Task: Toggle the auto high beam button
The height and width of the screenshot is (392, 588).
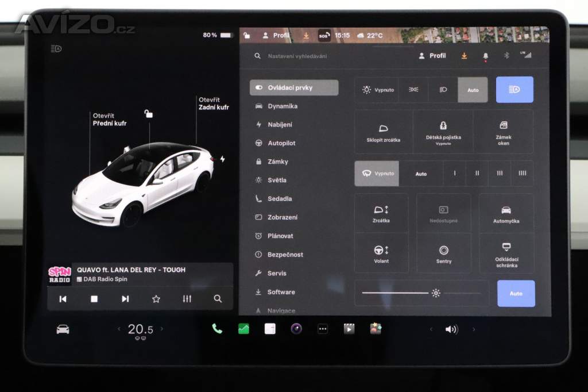Action: coord(514,90)
